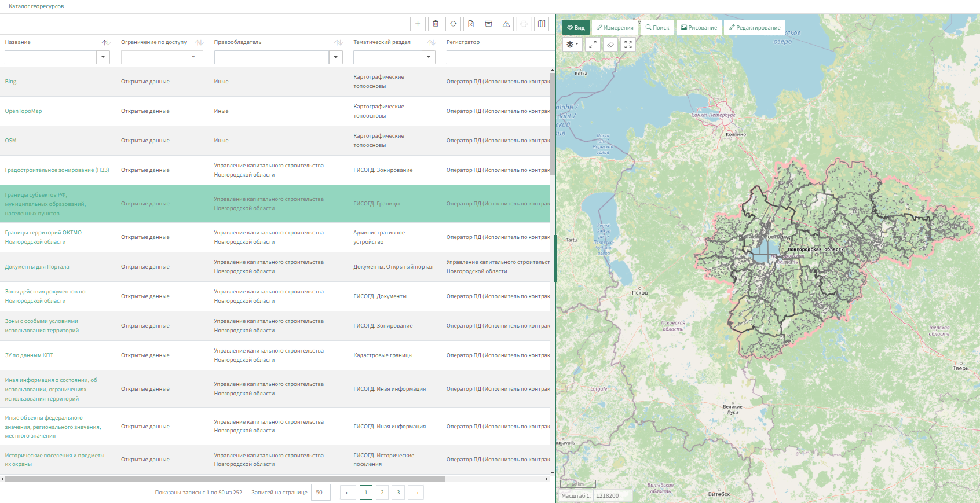Toggle sorting by Тематический раздел column

(432, 42)
